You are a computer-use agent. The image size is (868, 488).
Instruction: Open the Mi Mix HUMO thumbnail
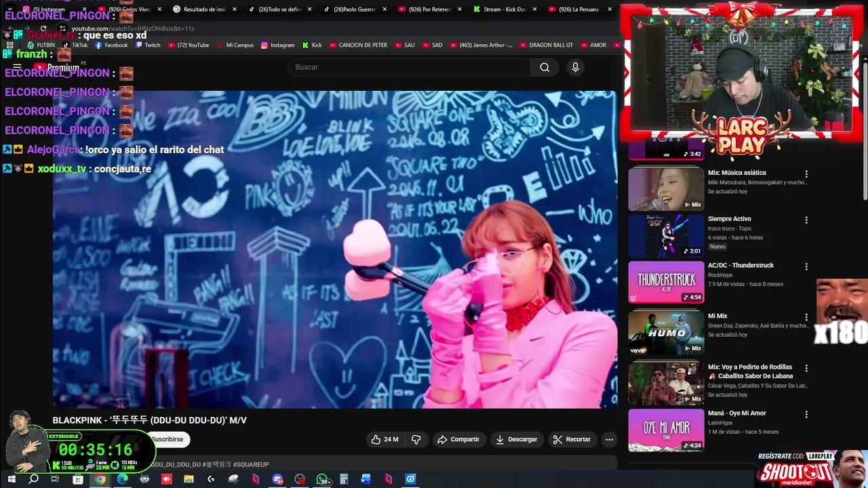point(666,333)
